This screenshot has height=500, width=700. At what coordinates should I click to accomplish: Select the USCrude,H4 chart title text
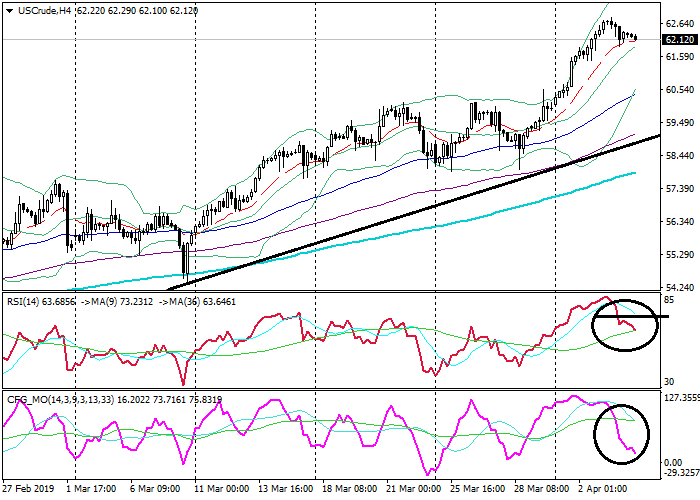[43, 10]
